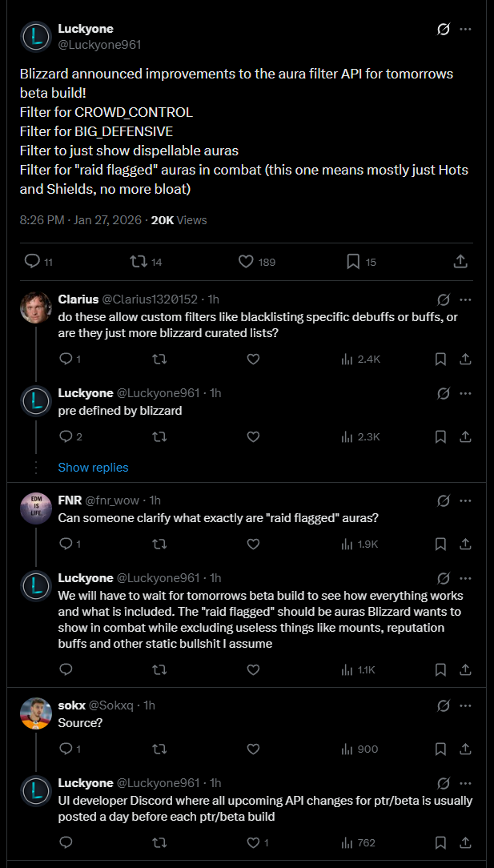Share the main post via share icon
The height and width of the screenshot is (868, 494).
460,261
